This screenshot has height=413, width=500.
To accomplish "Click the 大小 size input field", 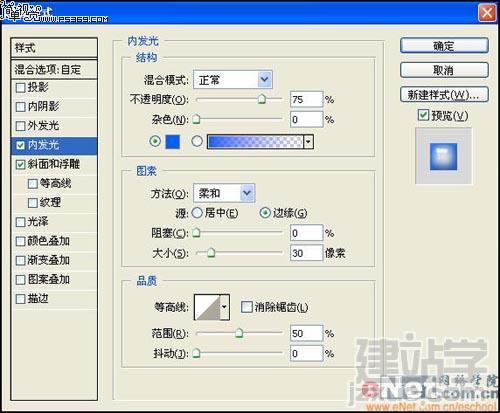I will pyautogui.click(x=306, y=253).
